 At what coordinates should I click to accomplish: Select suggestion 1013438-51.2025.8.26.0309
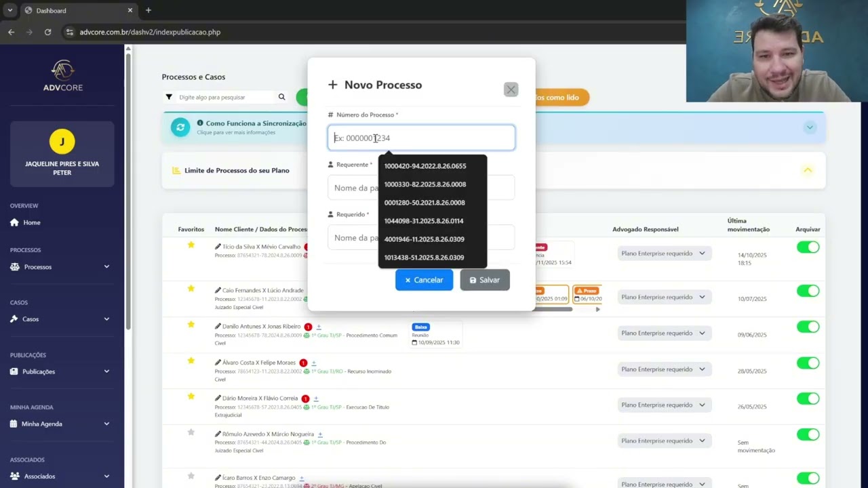click(433, 258)
